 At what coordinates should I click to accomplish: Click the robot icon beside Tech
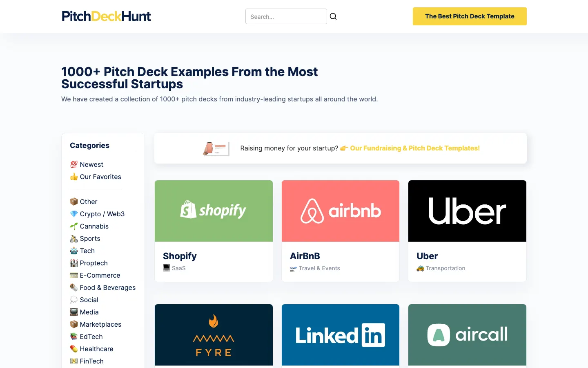[73, 251]
